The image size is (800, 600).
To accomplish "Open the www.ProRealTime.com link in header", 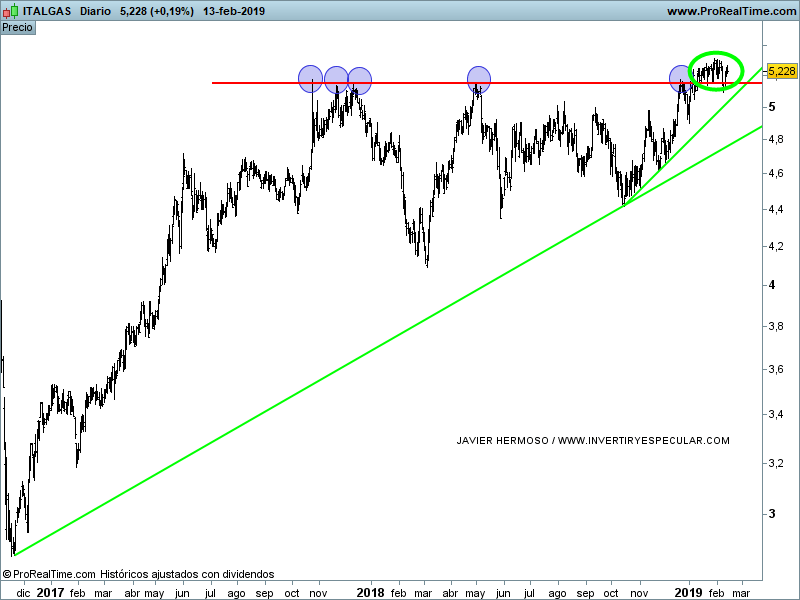I will click(730, 11).
